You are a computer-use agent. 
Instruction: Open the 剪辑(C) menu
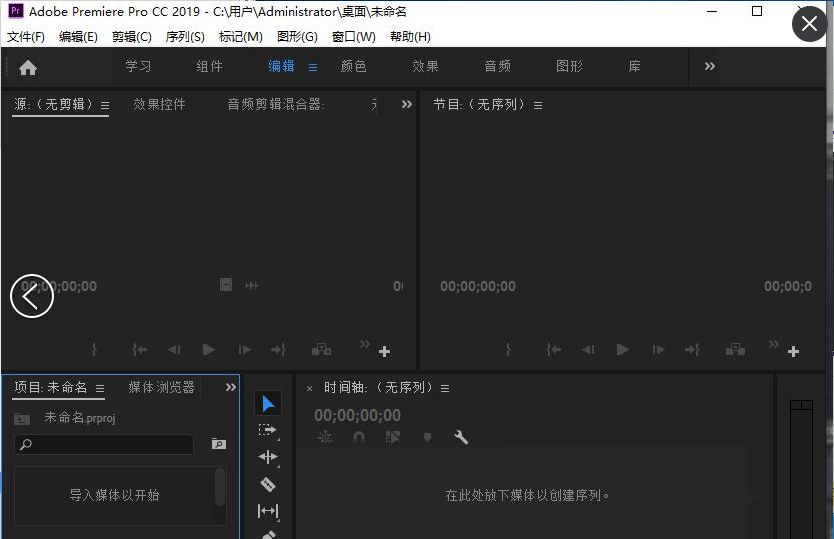pos(131,37)
